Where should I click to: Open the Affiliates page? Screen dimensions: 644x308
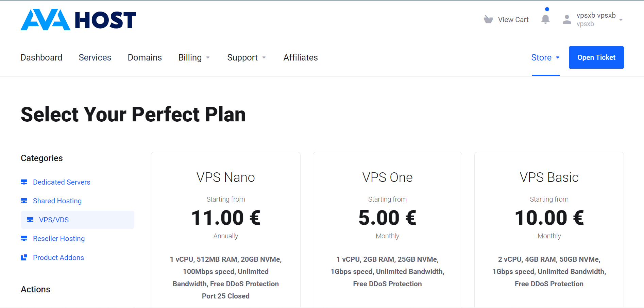pos(301,57)
